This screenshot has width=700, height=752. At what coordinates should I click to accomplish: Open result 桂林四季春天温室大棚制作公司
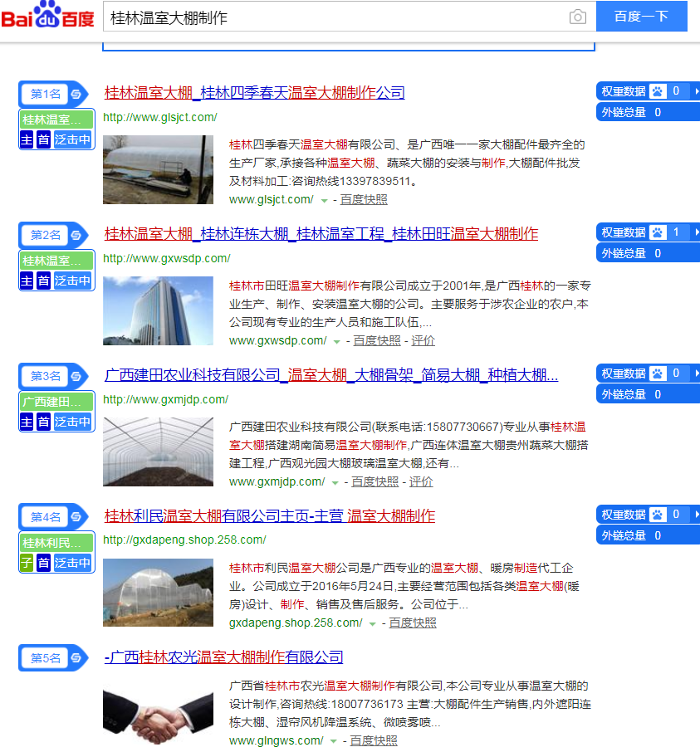pos(254,92)
